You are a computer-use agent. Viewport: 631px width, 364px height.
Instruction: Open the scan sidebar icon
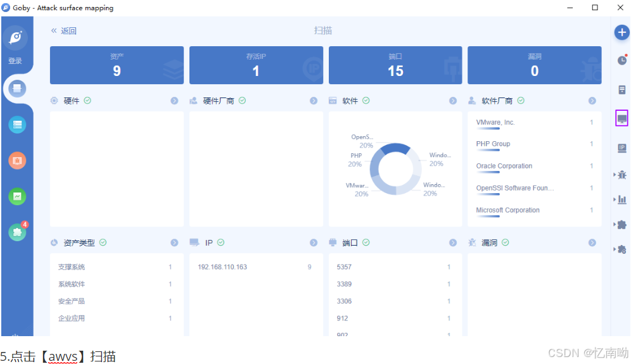click(x=17, y=89)
